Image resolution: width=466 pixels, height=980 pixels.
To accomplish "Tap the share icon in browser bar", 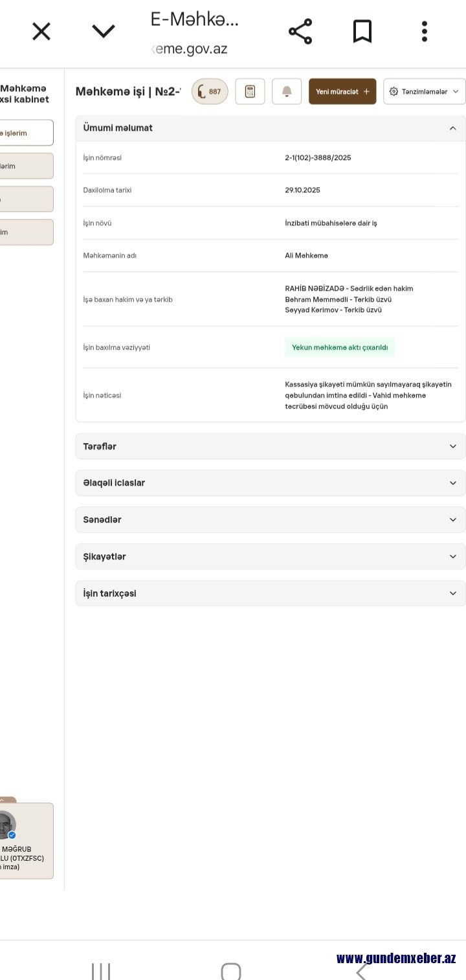I will coord(300,31).
